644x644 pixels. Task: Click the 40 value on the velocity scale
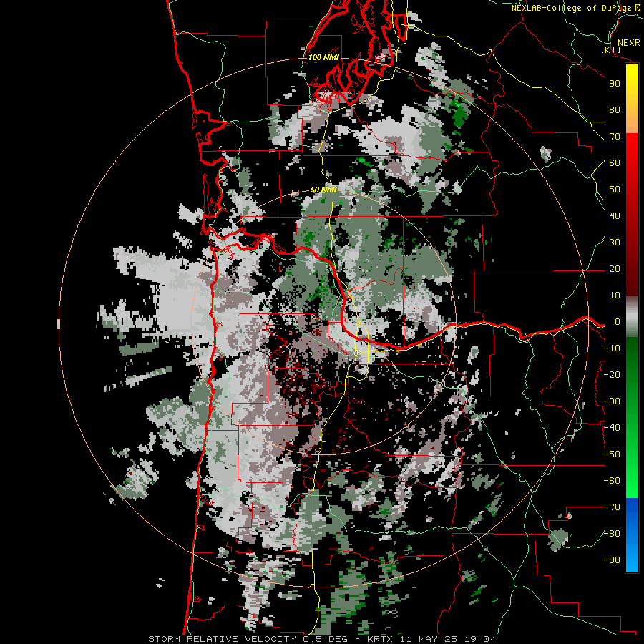coord(615,216)
